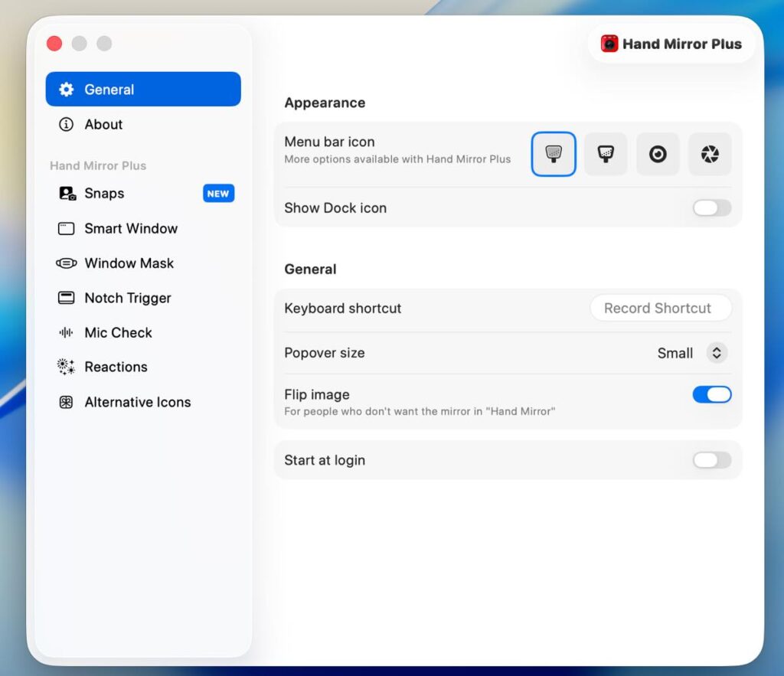This screenshot has height=676, width=784.
Task: Go to Smart Window settings
Action: coord(130,229)
